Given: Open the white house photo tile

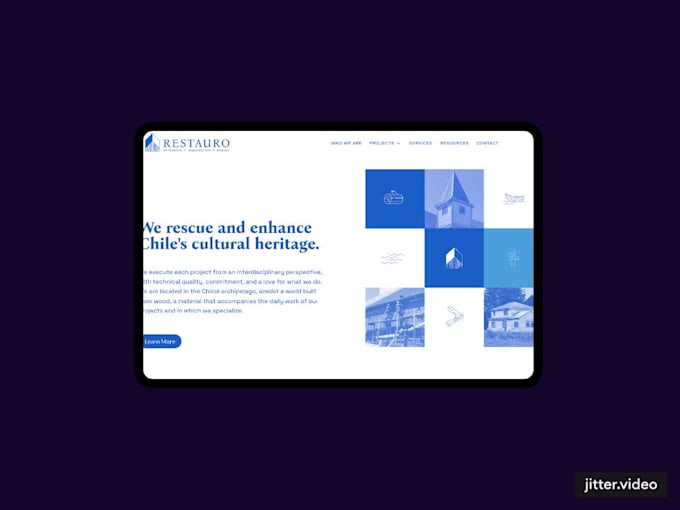Looking at the screenshot, I should [509, 317].
